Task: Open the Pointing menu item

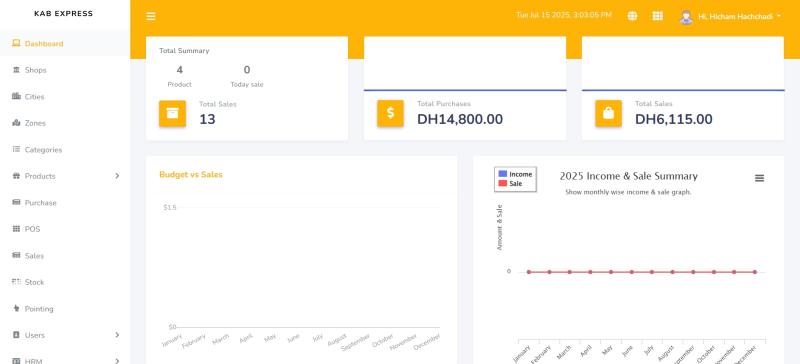Action: tap(65, 309)
